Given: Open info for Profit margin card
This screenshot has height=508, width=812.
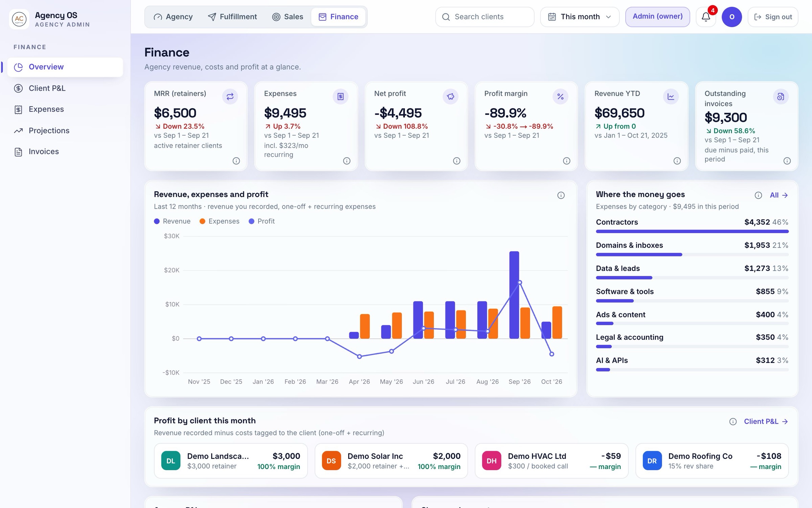Looking at the screenshot, I should click(566, 161).
